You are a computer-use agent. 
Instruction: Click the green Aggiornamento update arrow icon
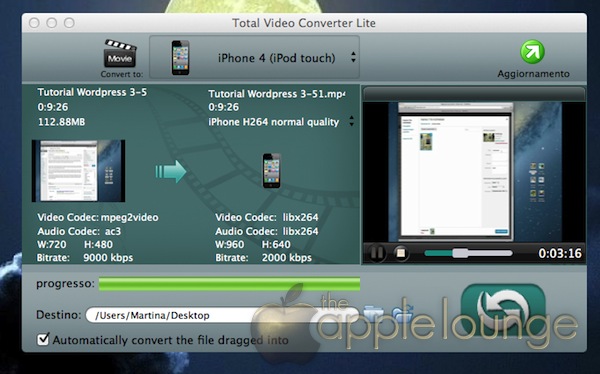tap(532, 52)
